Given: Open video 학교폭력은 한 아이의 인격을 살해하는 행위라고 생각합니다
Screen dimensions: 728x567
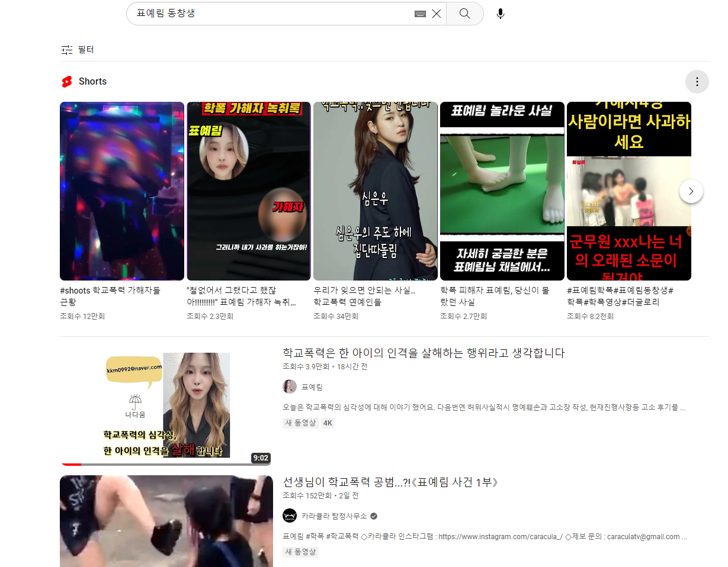Looking at the screenshot, I should [x=424, y=353].
